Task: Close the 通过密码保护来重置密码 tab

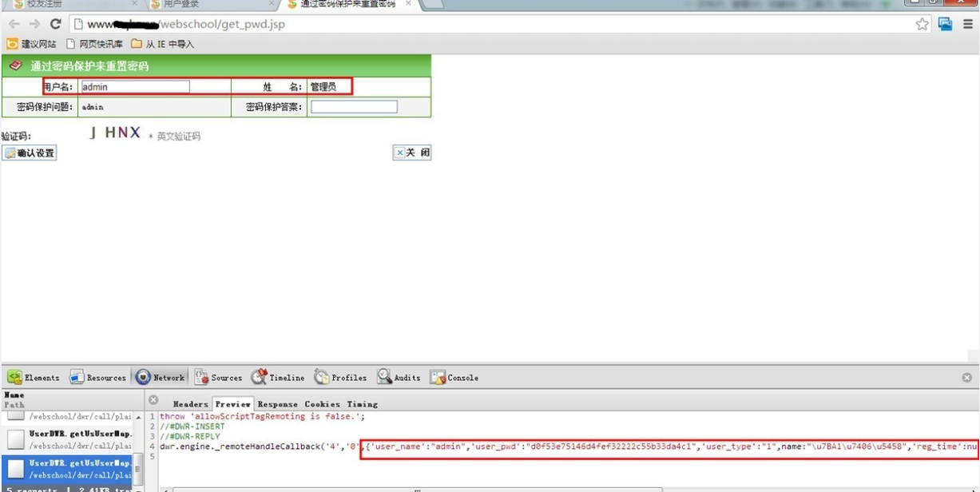Action: pos(409,4)
